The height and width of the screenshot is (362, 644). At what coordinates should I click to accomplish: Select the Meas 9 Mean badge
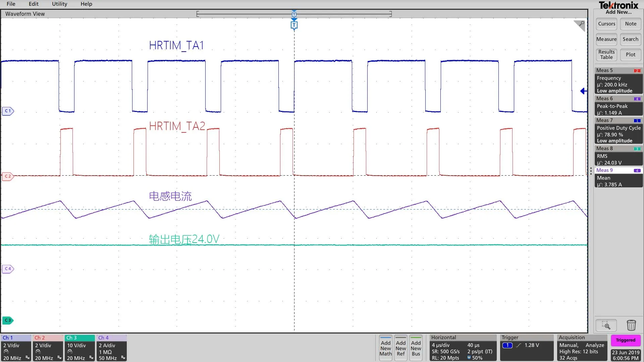pos(619,178)
